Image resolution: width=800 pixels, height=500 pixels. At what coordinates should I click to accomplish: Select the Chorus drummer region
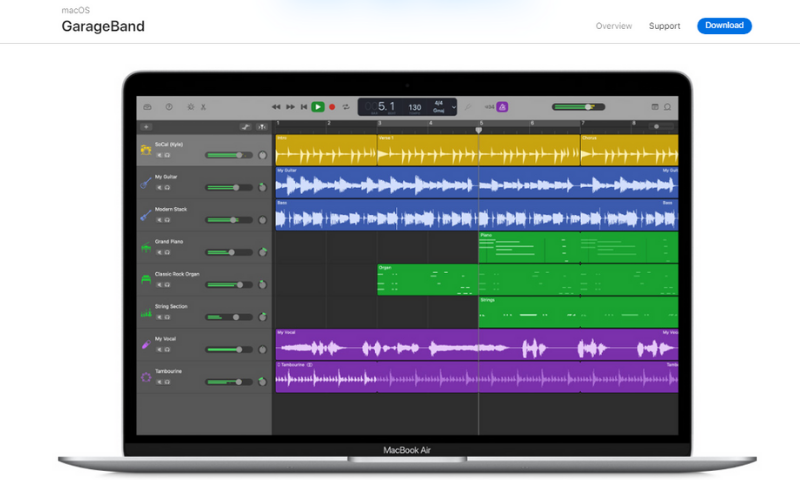[630, 150]
